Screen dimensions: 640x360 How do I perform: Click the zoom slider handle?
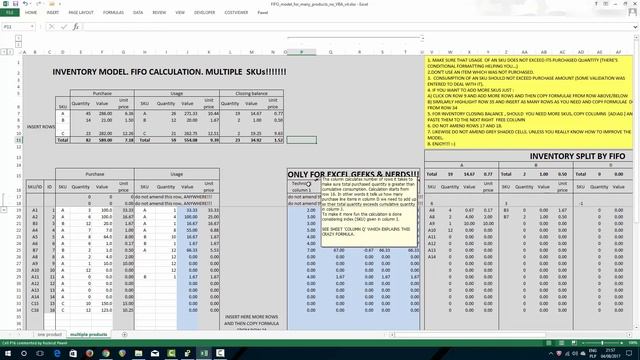click(602, 343)
